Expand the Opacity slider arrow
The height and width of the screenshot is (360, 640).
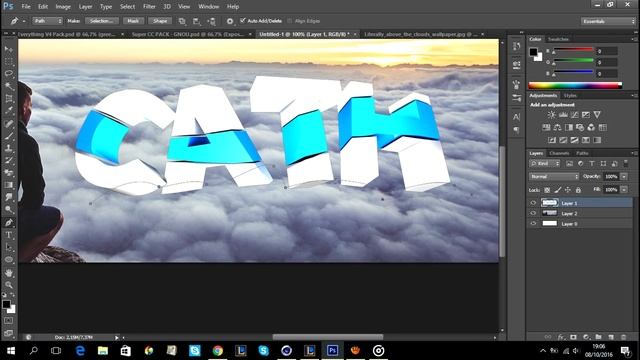[624, 176]
